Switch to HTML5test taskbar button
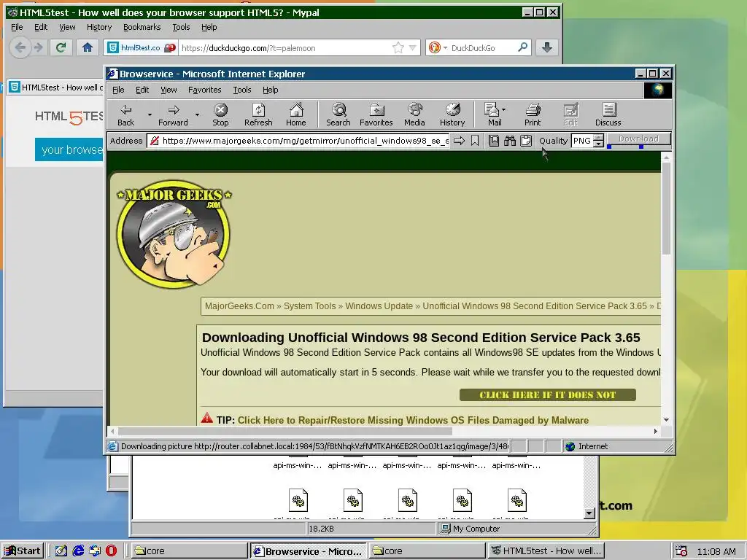This screenshot has width=747, height=560. pos(546,551)
